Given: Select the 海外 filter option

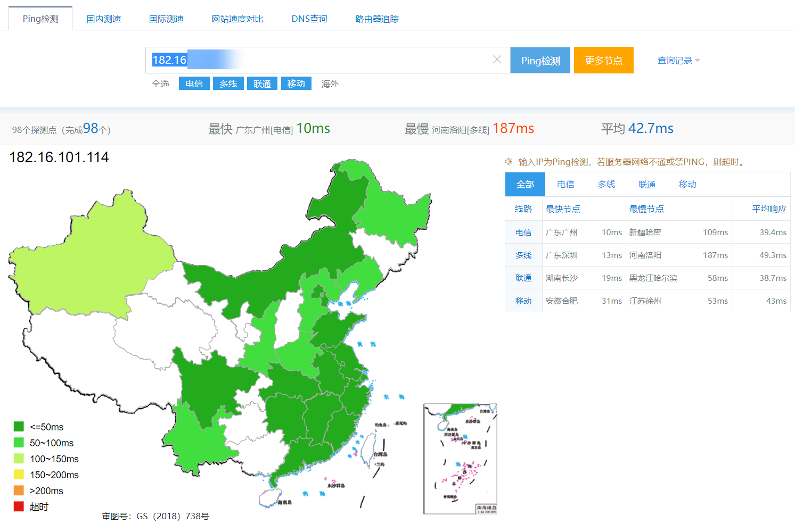Looking at the screenshot, I should pyautogui.click(x=330, y=84).
